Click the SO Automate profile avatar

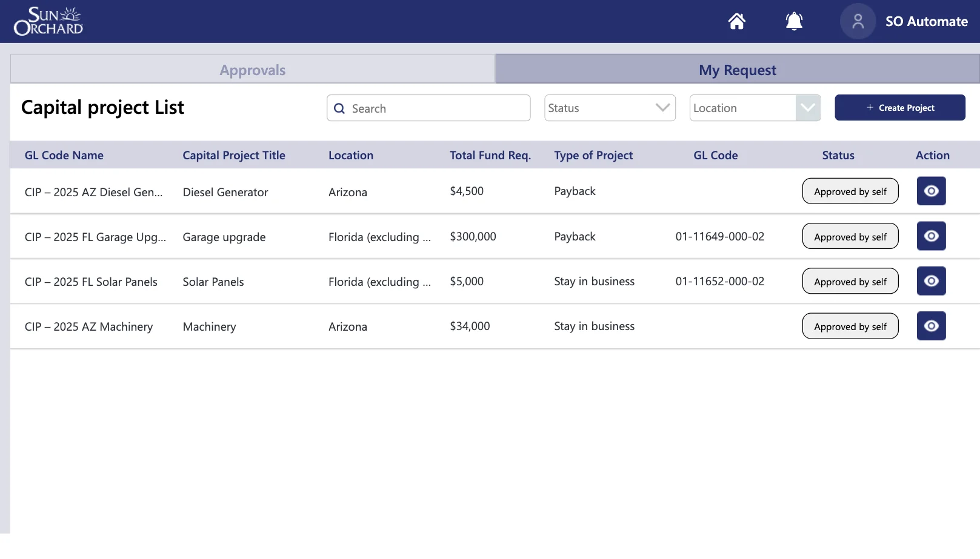(858, 21)
